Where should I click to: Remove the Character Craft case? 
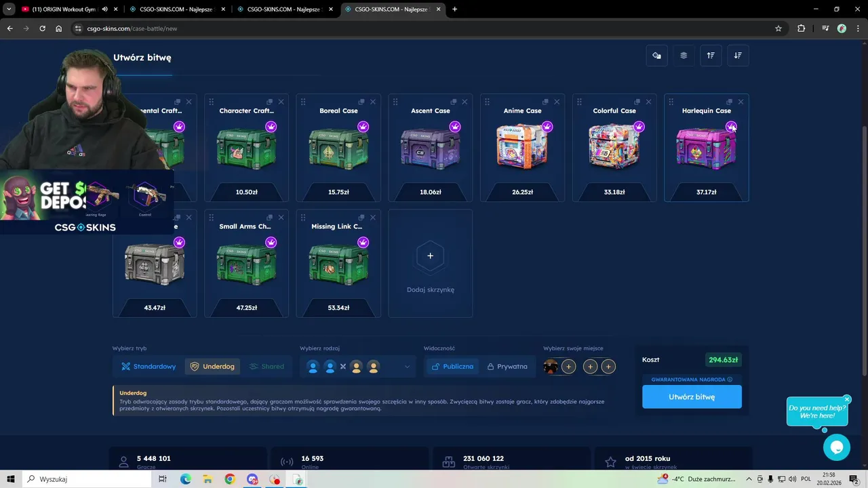[281, 102]
